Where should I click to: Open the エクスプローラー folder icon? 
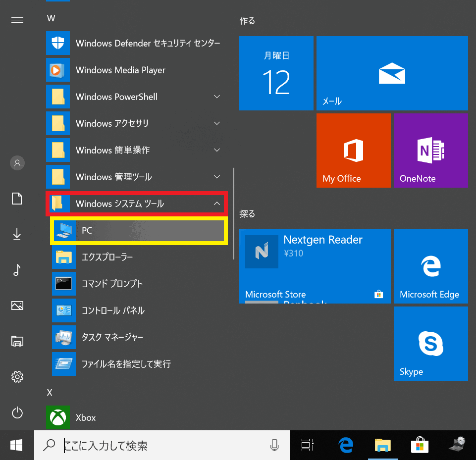point(64,257)
